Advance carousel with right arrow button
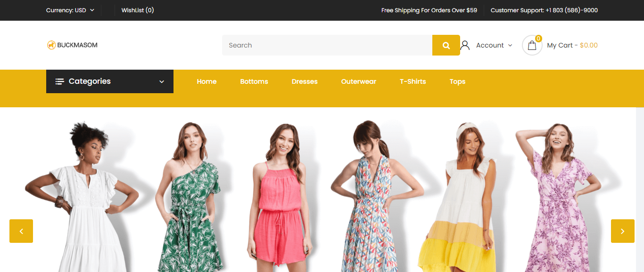Viewport: 644px width, 272px height. (x=622, y=231)
